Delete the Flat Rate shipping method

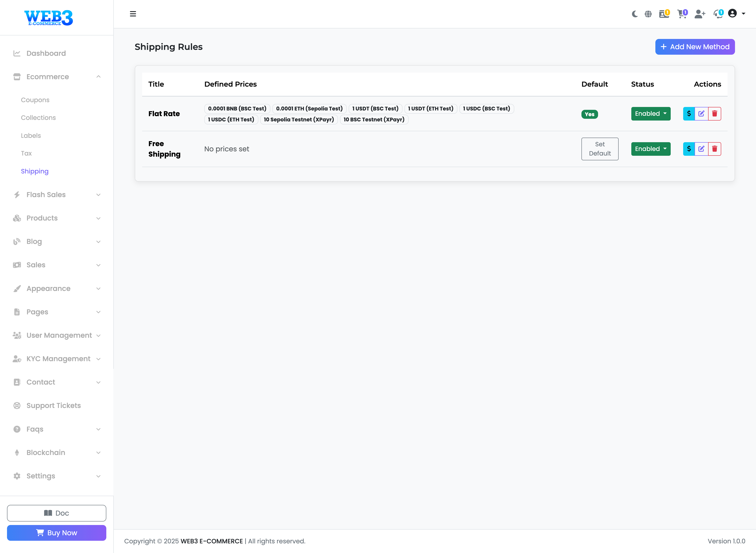coord(714,114)
